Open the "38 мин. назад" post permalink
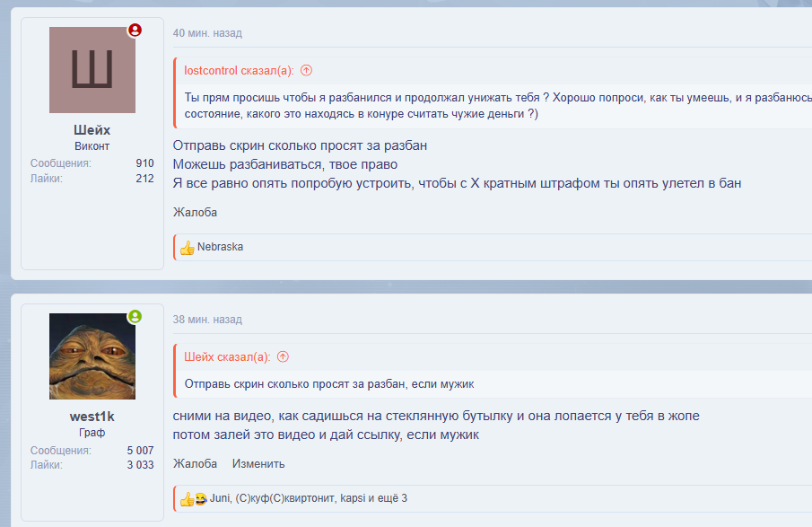 click(207, 320)
